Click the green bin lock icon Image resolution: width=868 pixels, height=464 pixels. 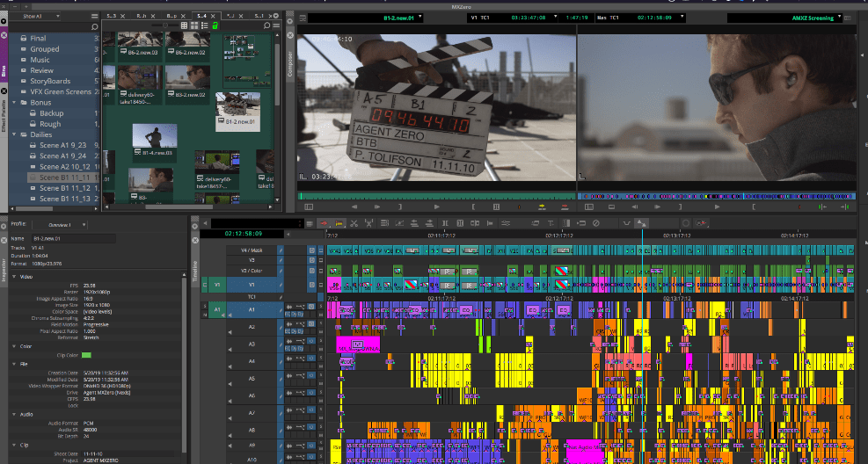(215, 25)
